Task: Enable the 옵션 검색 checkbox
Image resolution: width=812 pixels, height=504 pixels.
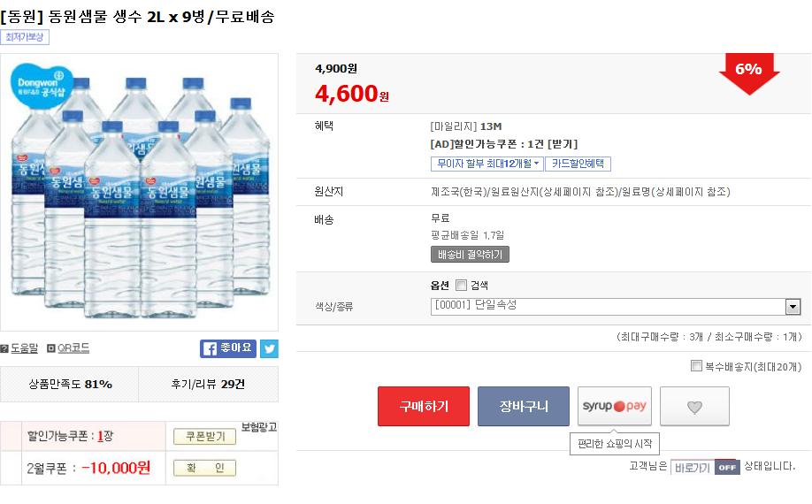Action: 461,286
